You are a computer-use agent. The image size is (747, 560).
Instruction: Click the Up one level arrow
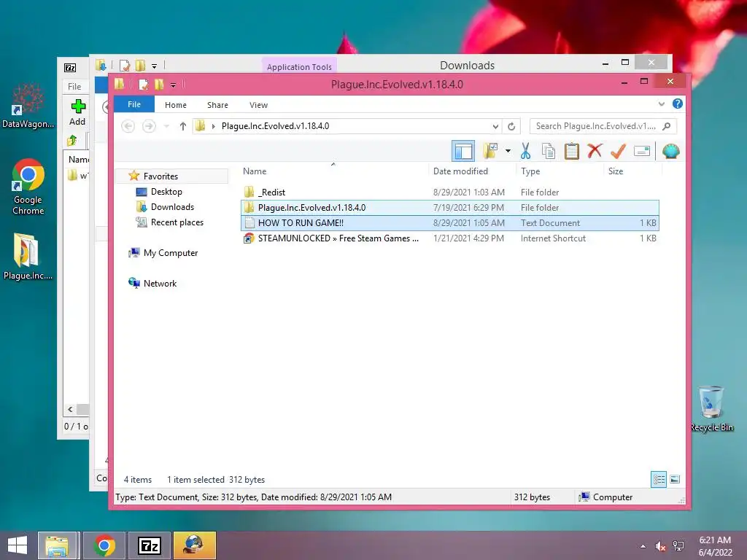tap(182, 126)
